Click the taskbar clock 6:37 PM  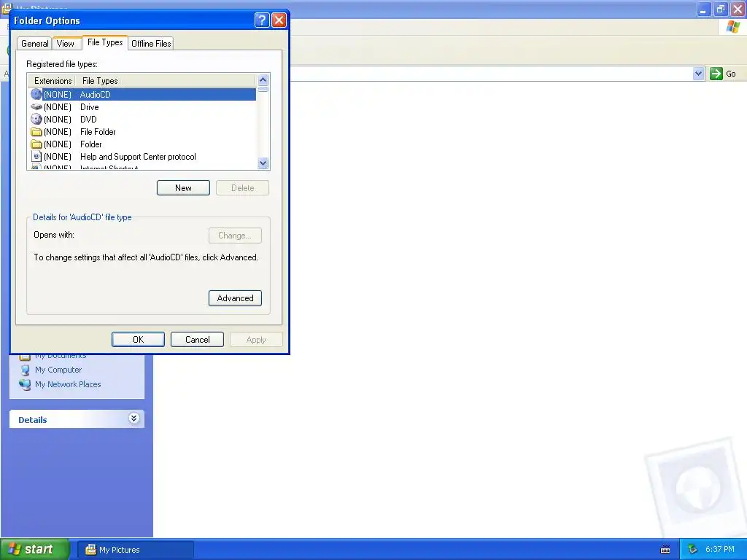tap(719, 549)
